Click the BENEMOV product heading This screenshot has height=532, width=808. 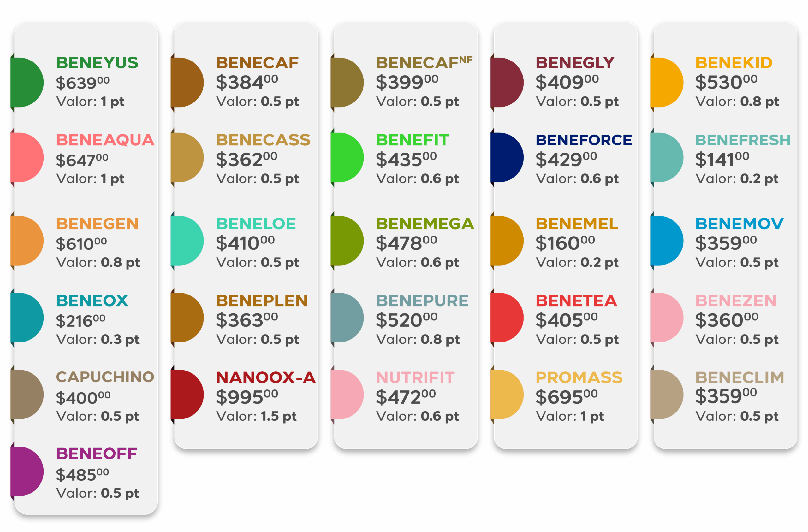(x=740, y=224)
